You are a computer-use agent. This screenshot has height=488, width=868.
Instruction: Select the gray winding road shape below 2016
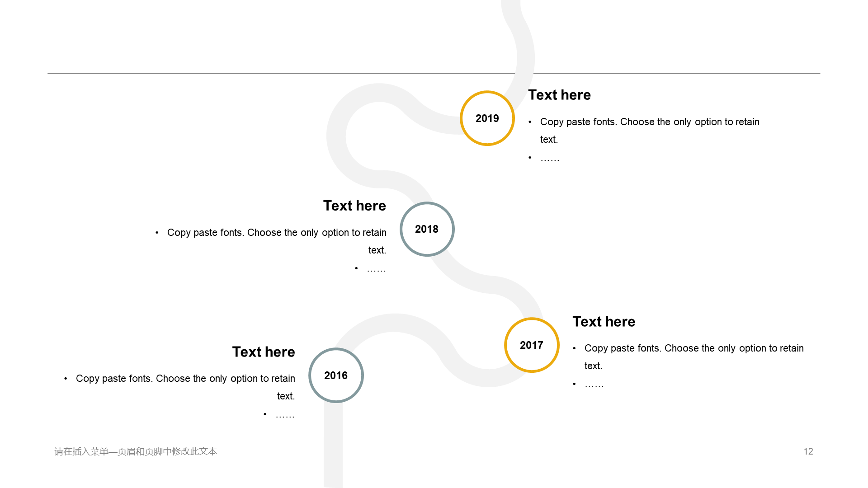tap(333, 447)
